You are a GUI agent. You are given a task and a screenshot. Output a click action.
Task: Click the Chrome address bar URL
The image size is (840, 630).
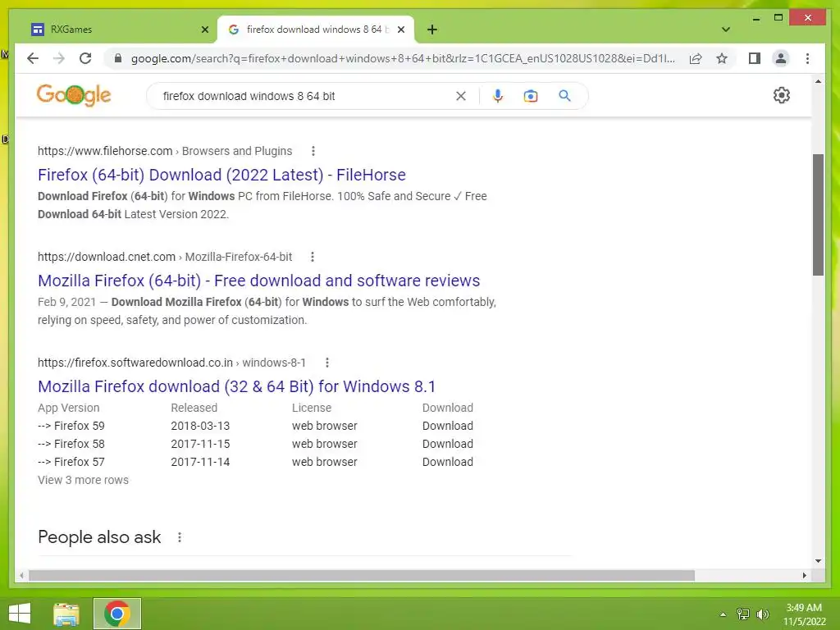coord(403,58)
